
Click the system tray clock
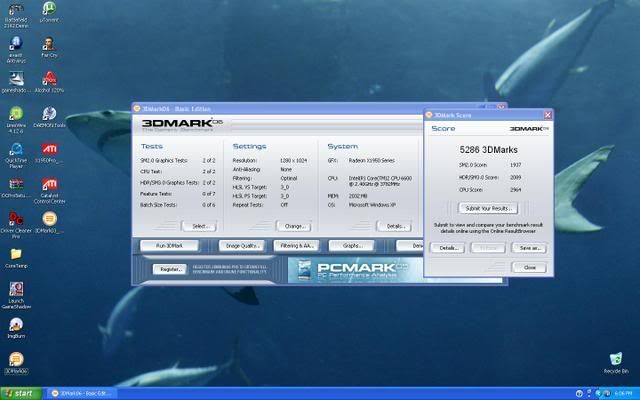[x=623, y=393]
